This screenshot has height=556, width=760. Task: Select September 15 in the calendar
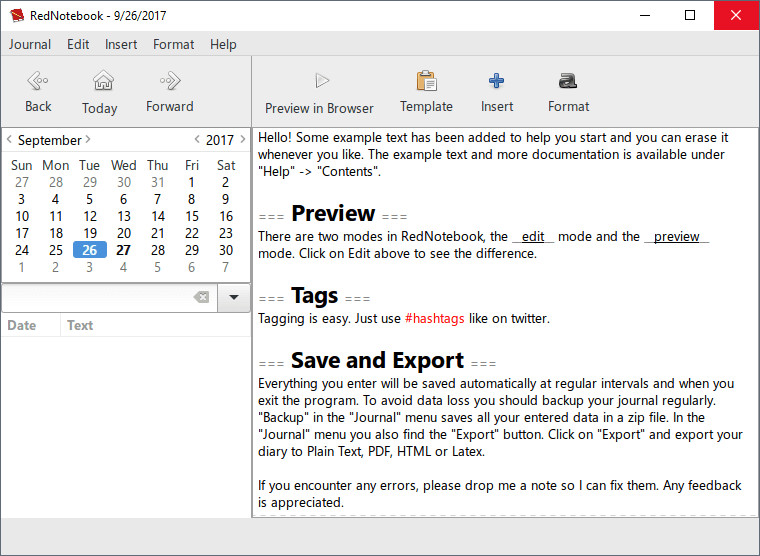[192, 216]
